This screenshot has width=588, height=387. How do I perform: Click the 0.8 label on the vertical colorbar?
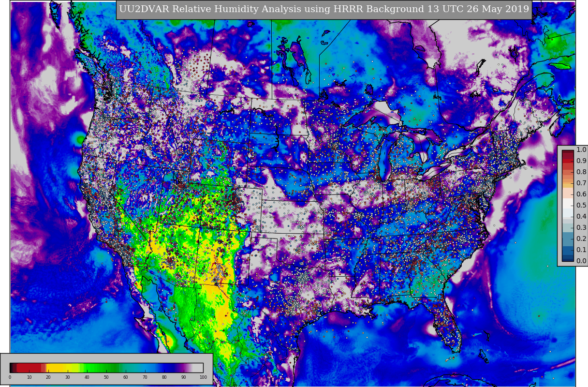tap(581, 172)
